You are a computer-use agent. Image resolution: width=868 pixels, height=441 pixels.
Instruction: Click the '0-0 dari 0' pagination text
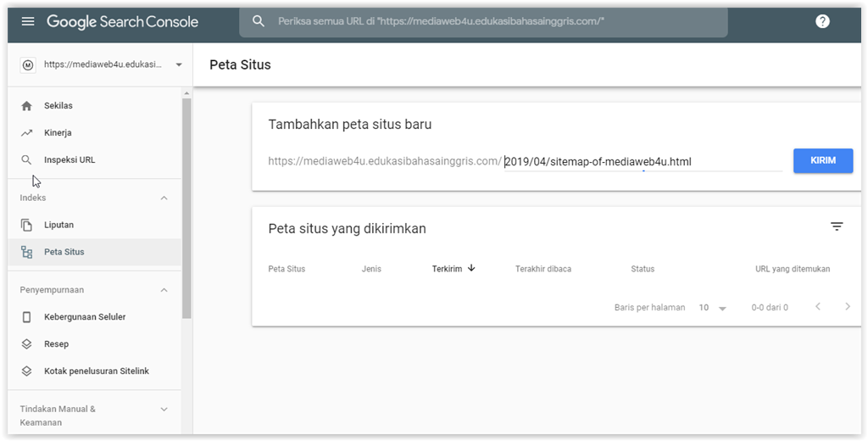[x=770, y=308]
